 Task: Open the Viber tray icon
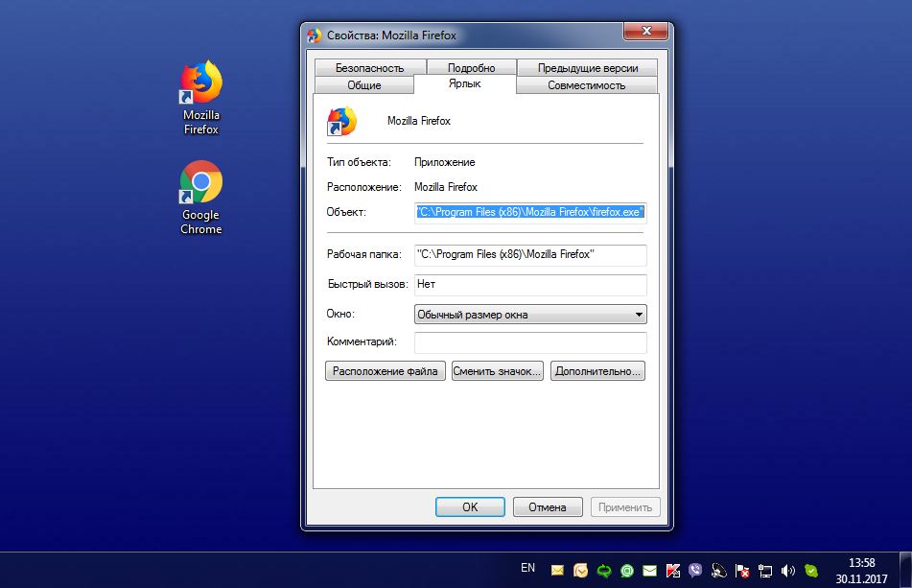pos(695,571)
